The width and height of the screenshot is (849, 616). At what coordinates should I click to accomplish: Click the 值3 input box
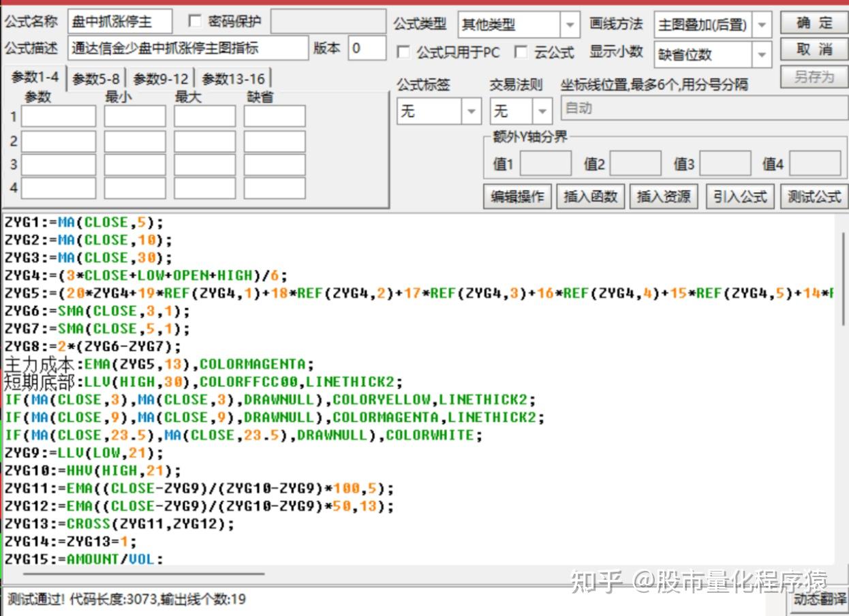(725, 164)
